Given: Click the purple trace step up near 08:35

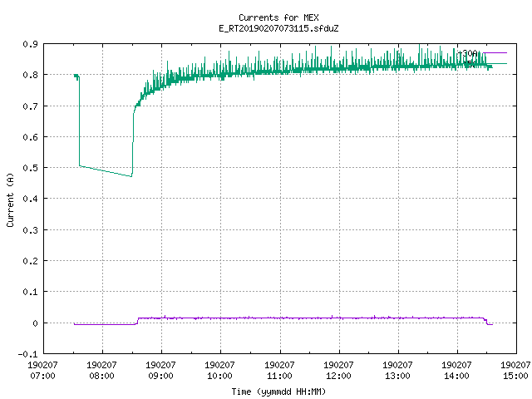Looking at the screenshot, I should point(137,321).
